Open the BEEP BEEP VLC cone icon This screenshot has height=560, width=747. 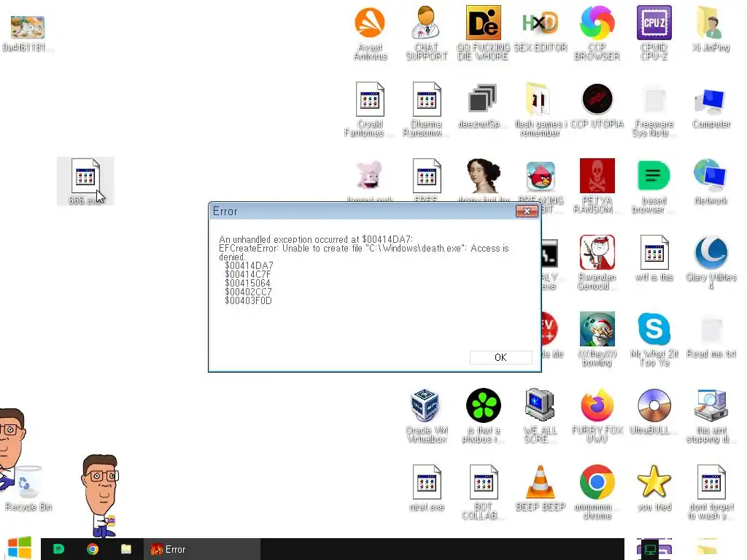pos(541,489)
